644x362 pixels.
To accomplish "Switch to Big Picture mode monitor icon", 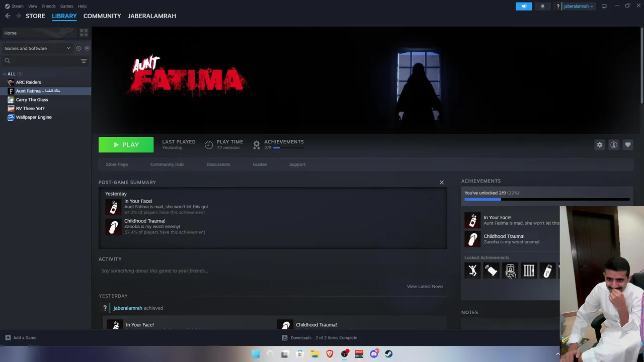I will pos(604,6).
